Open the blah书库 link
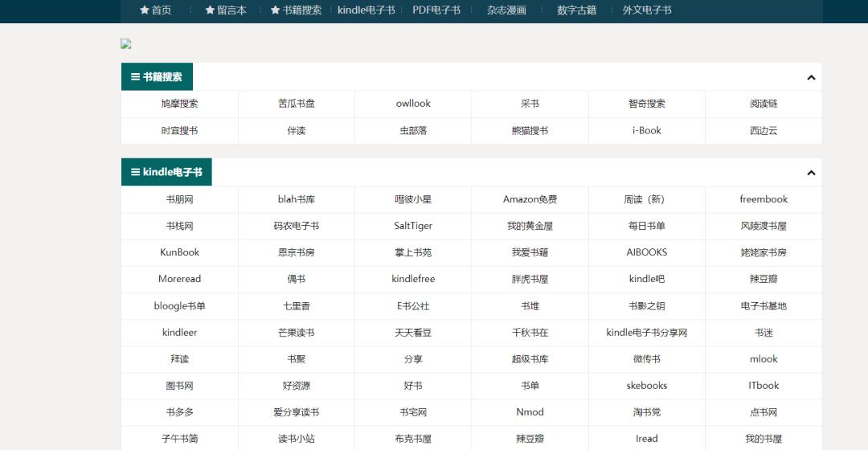Screen dimensions: 868x450 (x=296, y=199)
